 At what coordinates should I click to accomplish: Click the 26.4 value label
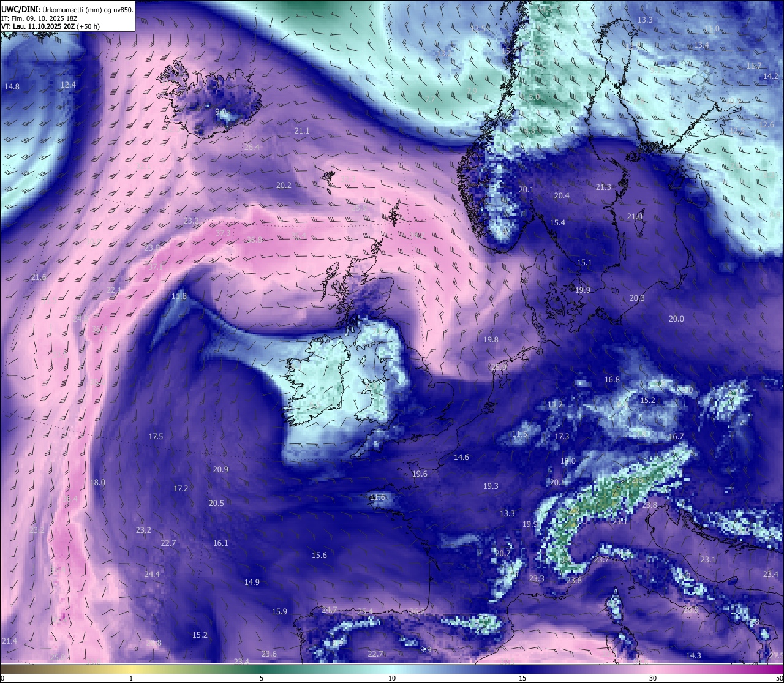tap(252, 147)
